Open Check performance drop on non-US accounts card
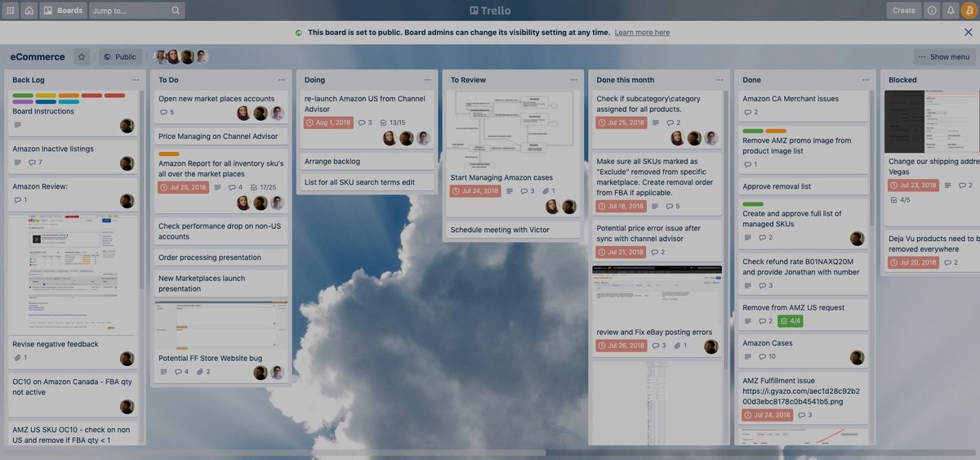The width and height of the screenshot is (980, 460). coord(221,231)
